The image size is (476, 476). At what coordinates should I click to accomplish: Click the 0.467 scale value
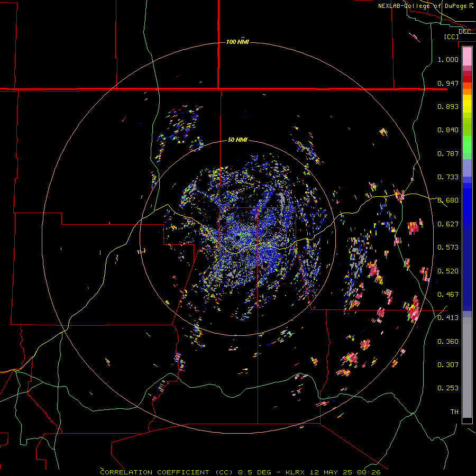tap(448, 295)
